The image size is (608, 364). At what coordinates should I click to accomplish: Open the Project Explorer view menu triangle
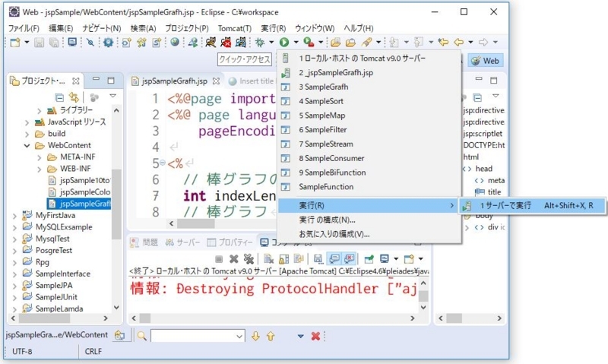pyautogui.click(x=112, y=96)
